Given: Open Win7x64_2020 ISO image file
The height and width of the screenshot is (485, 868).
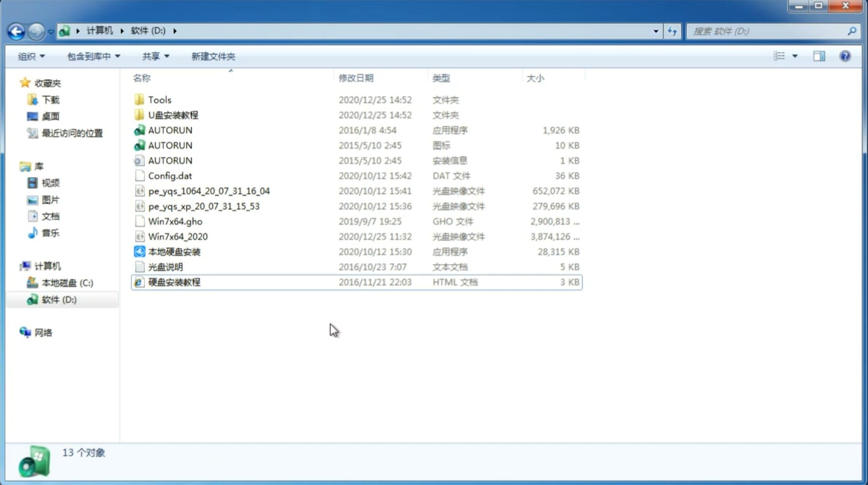Looking at the screenshot, I should 177,236.
